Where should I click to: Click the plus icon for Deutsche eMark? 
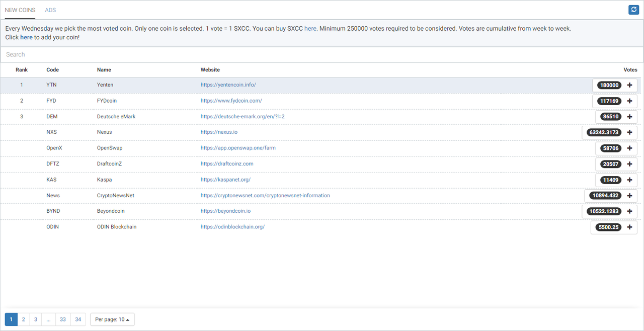click(629, 117)
